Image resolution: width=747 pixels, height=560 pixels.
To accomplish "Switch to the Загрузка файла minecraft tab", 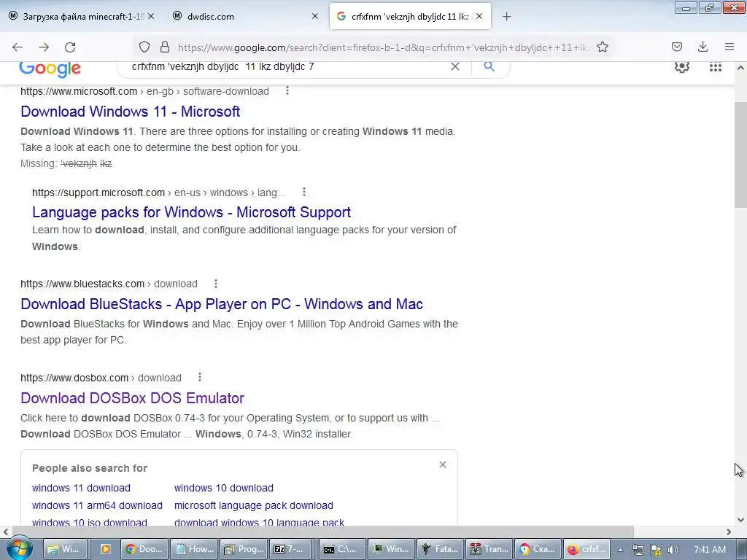I will pos(81,16).
